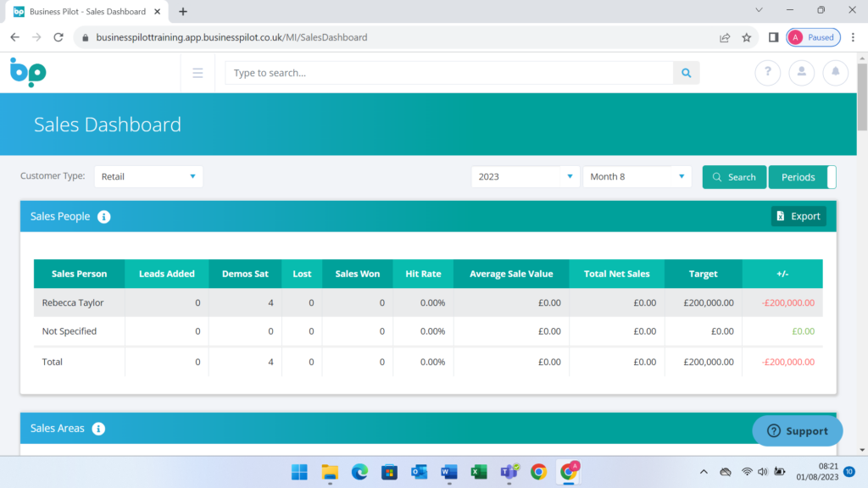Viewport: 868px width, 488px height.
Task: Close the Sales Dashboard browser tab
Action: point(157,12)
